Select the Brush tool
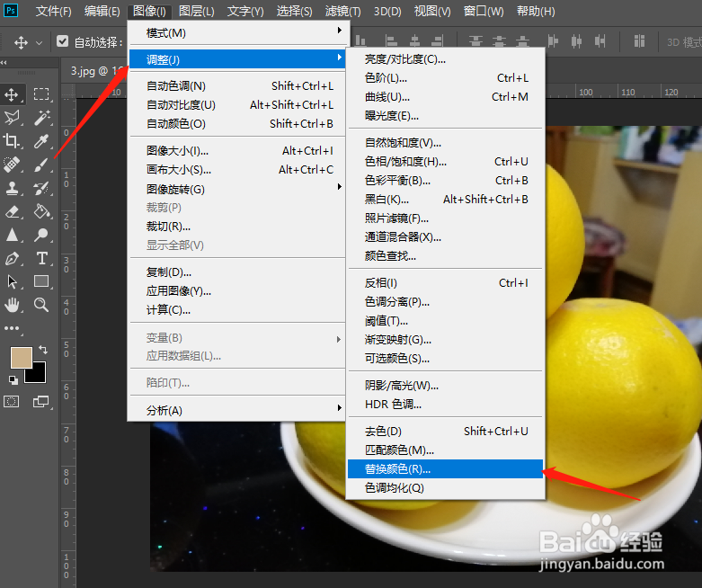 (41, 165)
